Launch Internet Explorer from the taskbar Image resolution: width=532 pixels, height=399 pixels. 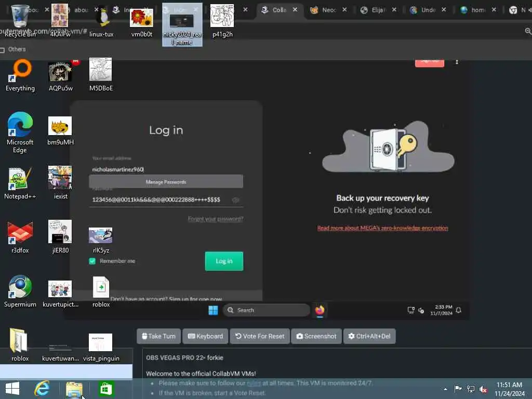[42, 389]
